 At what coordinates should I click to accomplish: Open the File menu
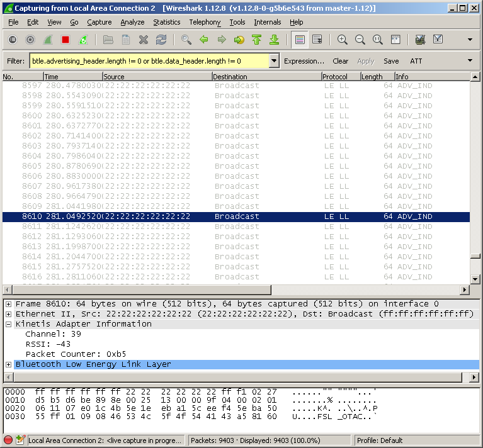coord(13,22)
